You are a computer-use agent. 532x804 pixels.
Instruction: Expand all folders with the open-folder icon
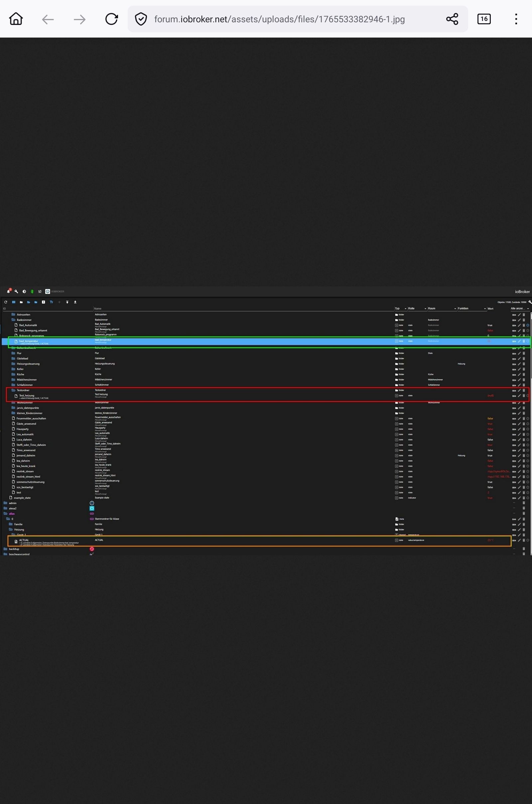[29, 302]
